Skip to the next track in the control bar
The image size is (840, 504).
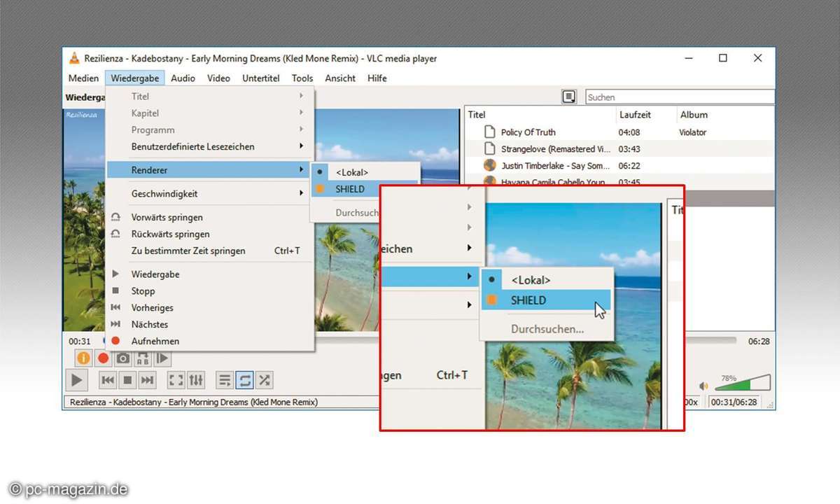coord(147,380)
